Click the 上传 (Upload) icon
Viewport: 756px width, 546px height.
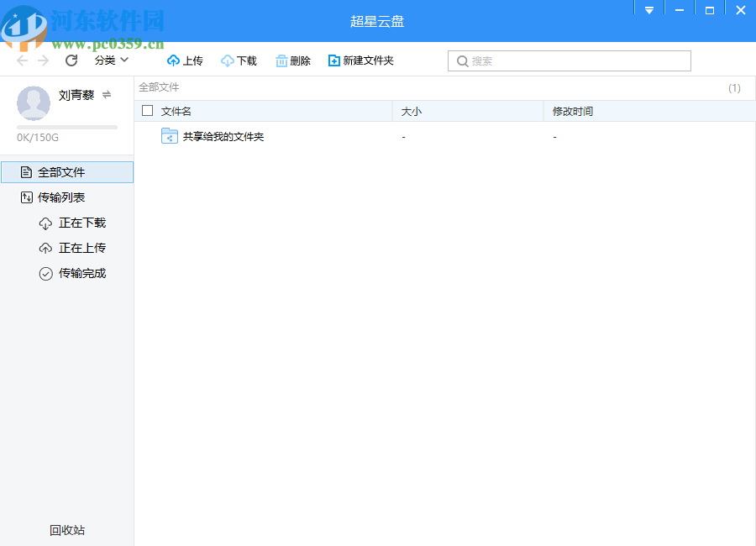coord(175,60)
